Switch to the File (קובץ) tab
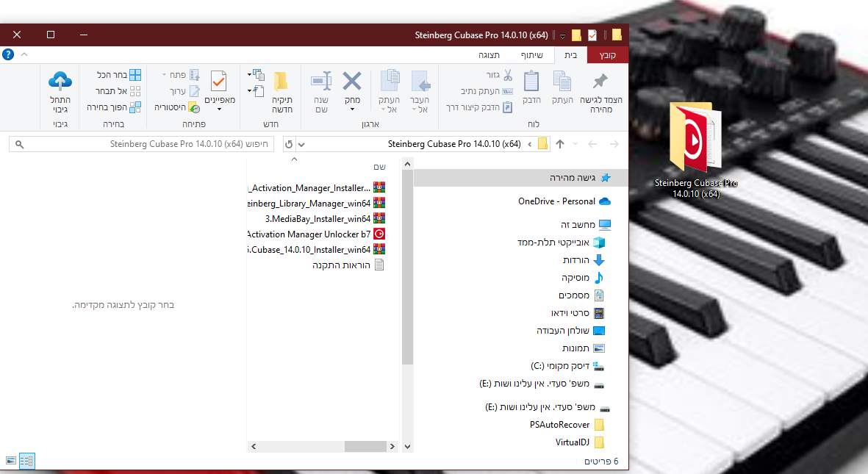 607,55
